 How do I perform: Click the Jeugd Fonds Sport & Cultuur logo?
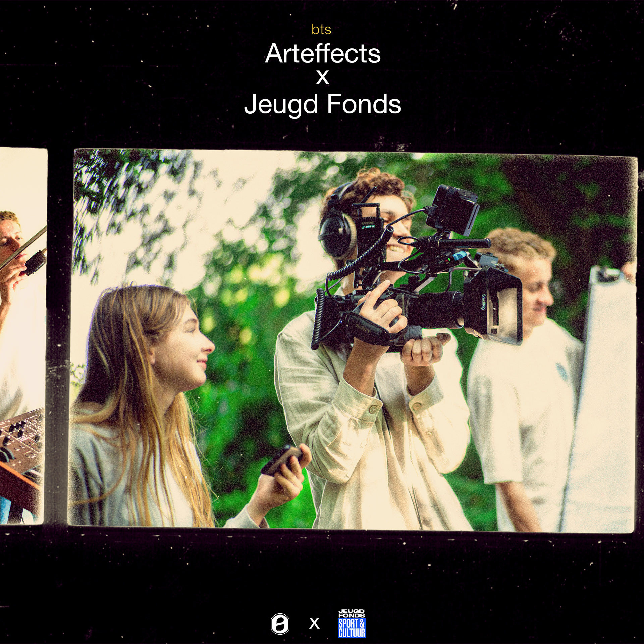(351, 624)
